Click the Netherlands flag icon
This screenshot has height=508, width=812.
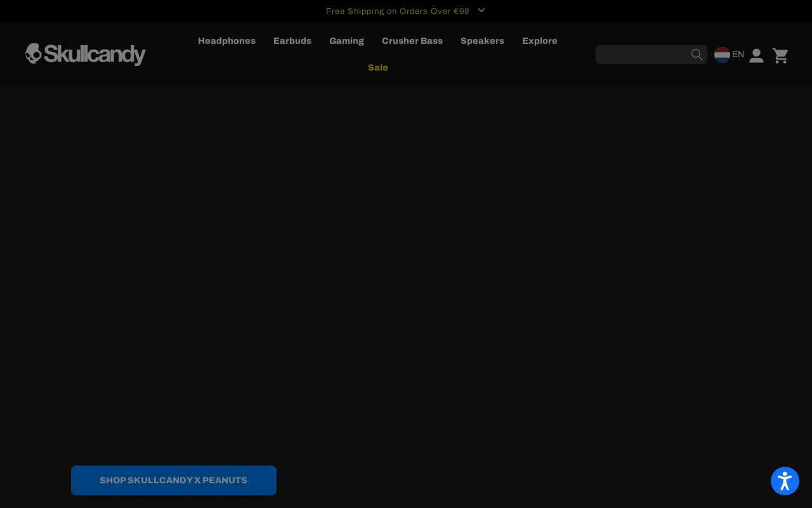point(722,55)
